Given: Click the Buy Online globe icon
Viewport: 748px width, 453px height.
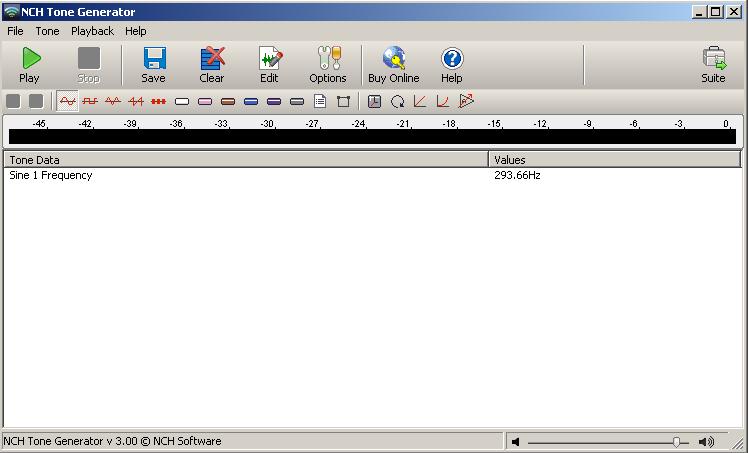Looking at the screenshot, I should click(394, 65).
